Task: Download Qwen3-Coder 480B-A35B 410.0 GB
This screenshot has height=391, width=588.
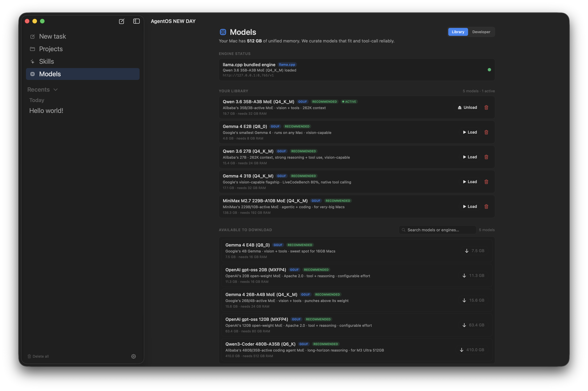Action: click(472, 350)
